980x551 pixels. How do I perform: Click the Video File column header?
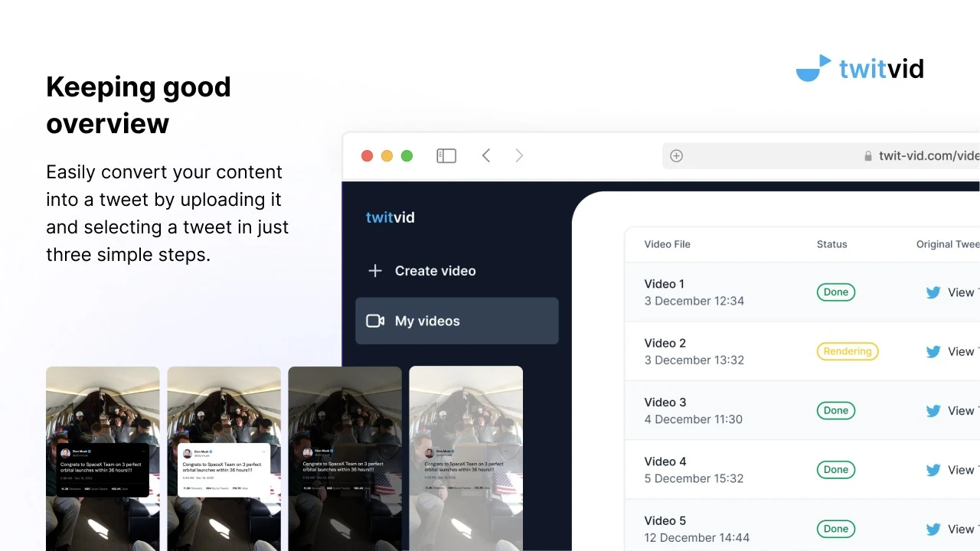tap(668, 244)
